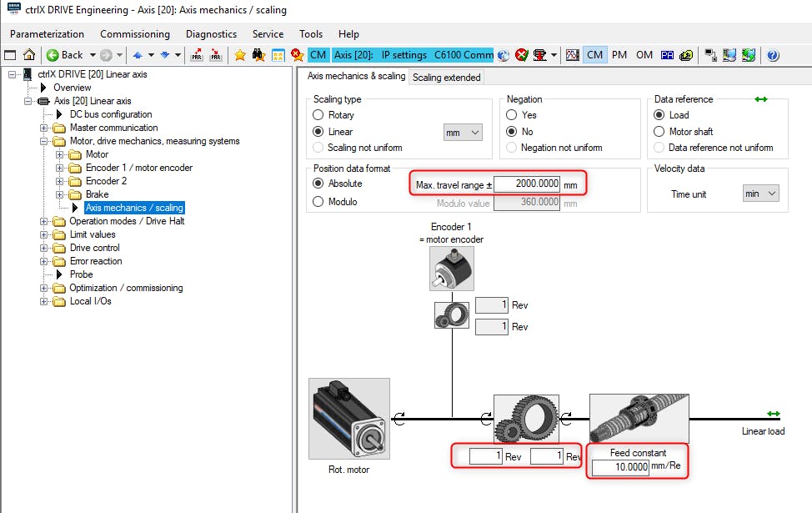Image resolution: width=812 pixels, height=513 pixels.
Task: Expand the Limit values folder
Action: pyautogui.click(x=43, y=234)
